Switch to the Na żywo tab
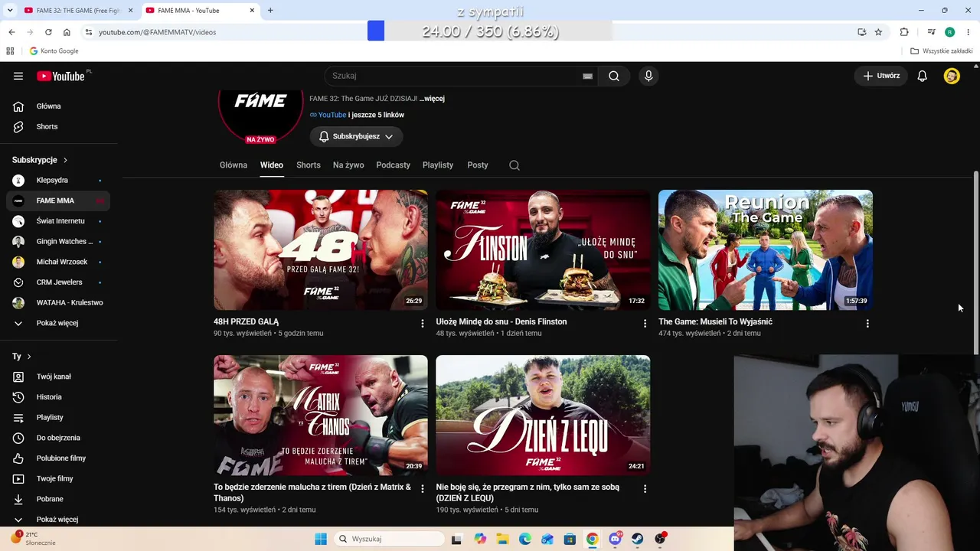980x551 pixels. click(348, 165)
